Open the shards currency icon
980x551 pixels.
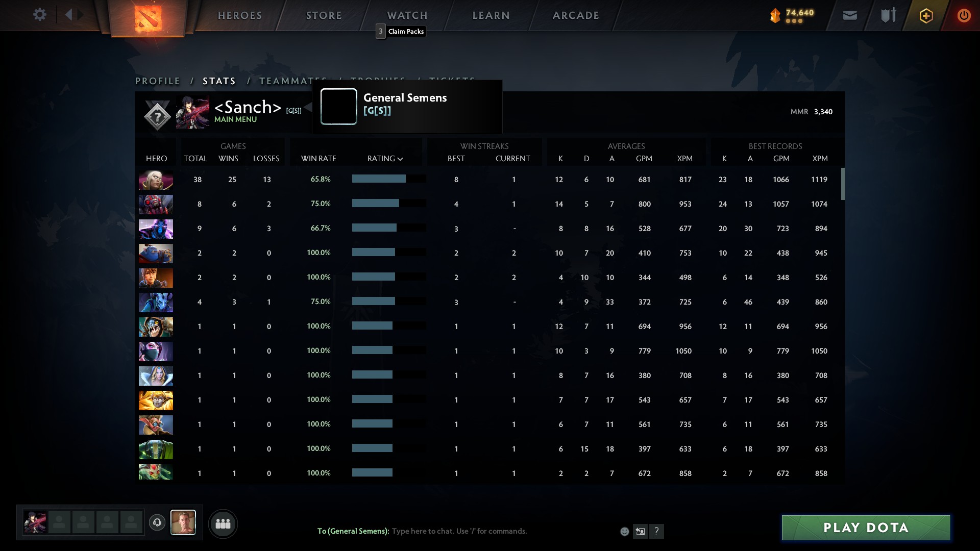coord(775,16)
